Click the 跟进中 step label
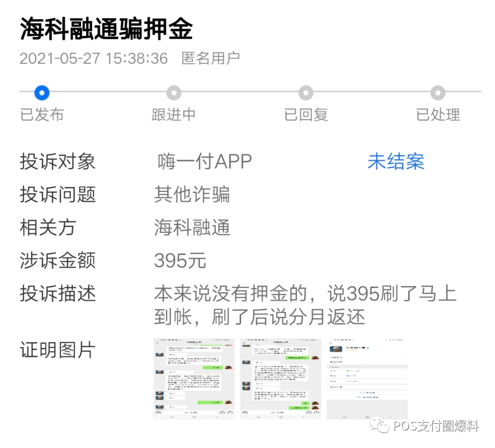This screenshot has height=448, width=495. pyautogui.click(x=174, y=114)
